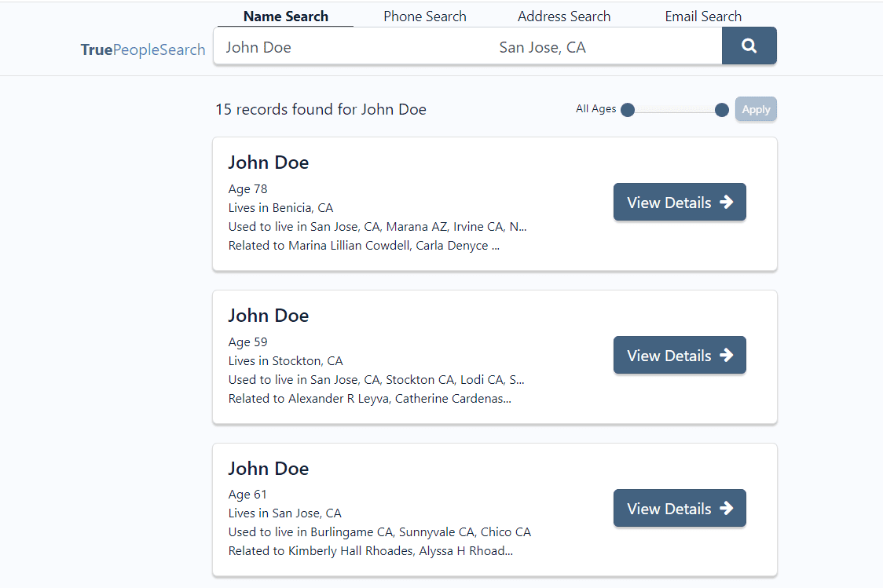Viewport: 883px width, 588px height.
Task: Open the John Doe name heading in Stockton result
Action: (x=269, y=316)
